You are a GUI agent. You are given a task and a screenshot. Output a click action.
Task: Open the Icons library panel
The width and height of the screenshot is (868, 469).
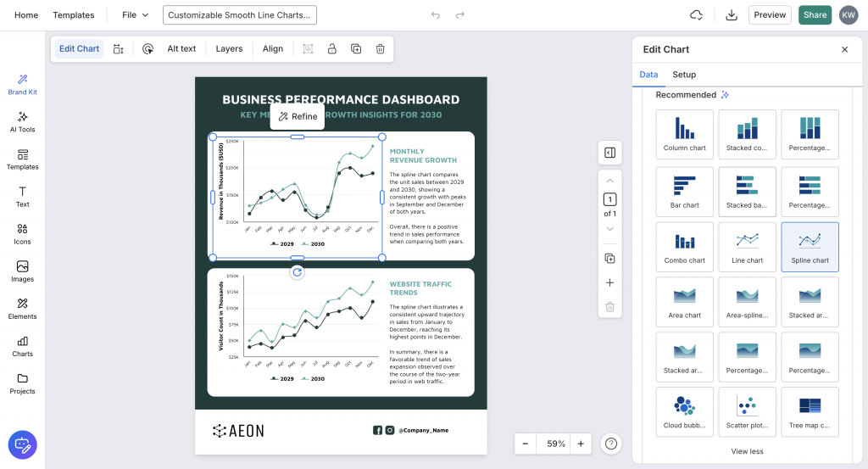coord(22,234)
